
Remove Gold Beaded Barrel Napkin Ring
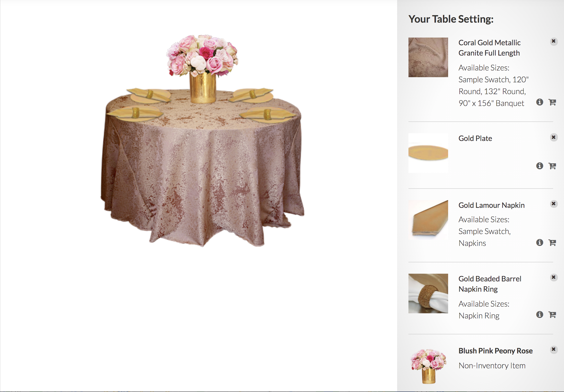click(553, 278)
